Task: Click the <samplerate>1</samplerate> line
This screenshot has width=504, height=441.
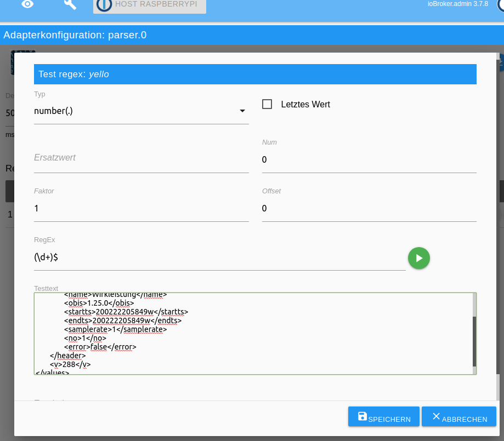Action: point(115,330)
